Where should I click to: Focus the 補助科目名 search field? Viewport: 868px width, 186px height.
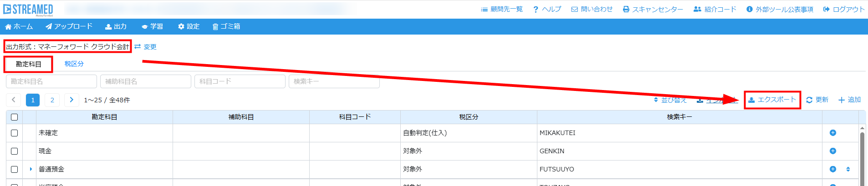tap(146, 81)
